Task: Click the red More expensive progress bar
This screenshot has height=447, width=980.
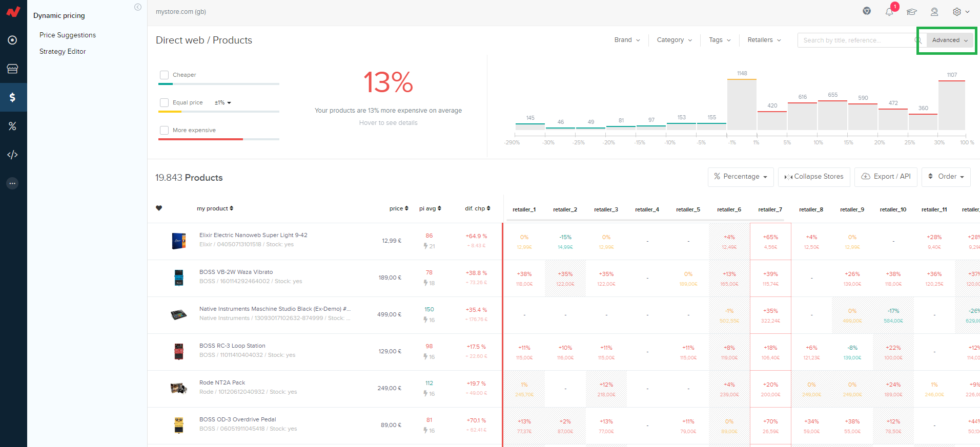Action: click(x=200, y=139)
